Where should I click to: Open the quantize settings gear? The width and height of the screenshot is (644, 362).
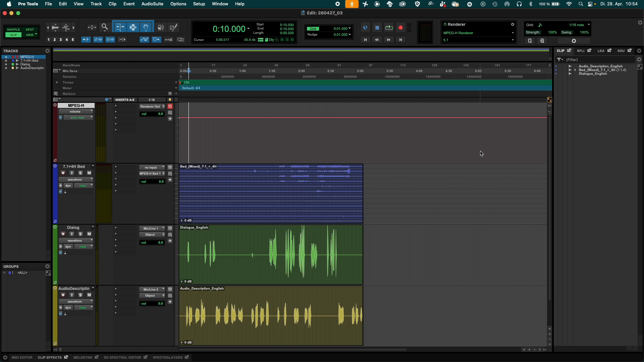(574, 41)
